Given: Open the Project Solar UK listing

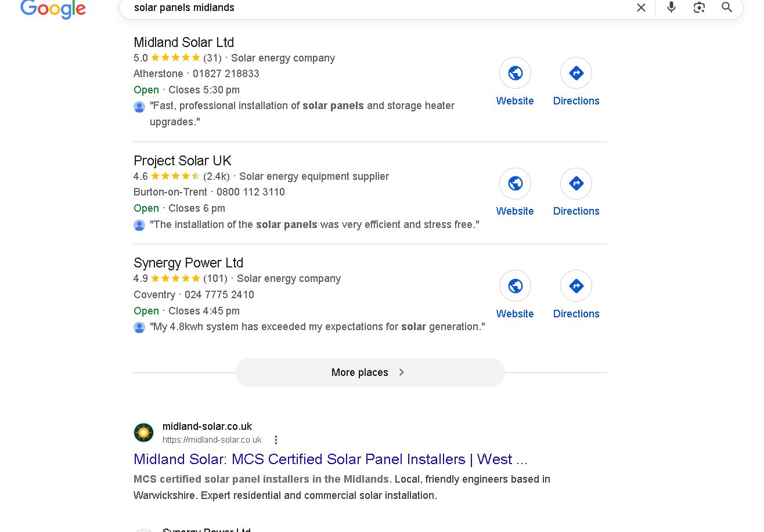Looking at the screenshot, I should point(182,161).
